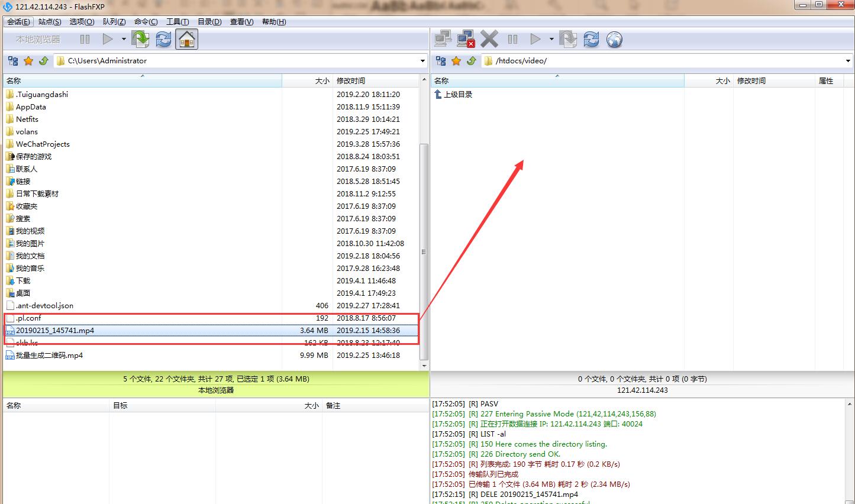Image resolution: width=855 pixels, height=504 pixels.
Task: Open the WeChatProjects folder
Action: click(43, 144)
